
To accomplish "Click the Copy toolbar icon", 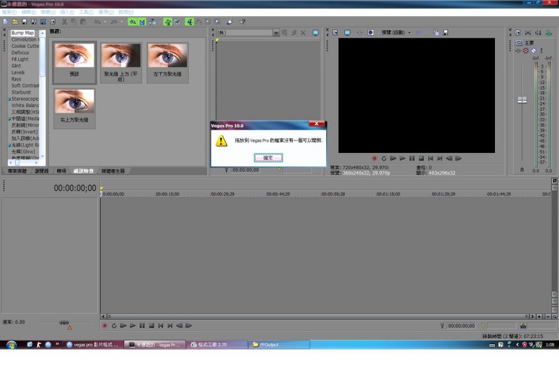I will pyautogui.click(x=73, y=22).
